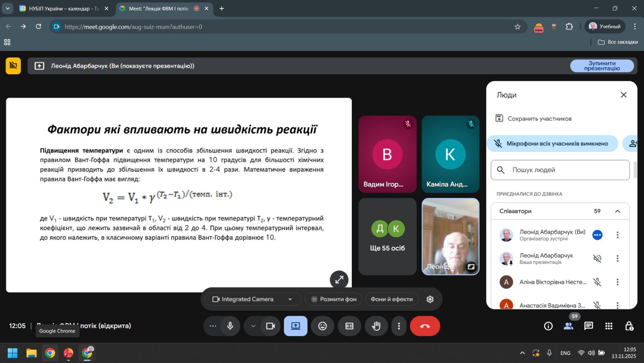Open the in-call chat icon
Screen dimensions: 644x363
[x=588, y=326]
